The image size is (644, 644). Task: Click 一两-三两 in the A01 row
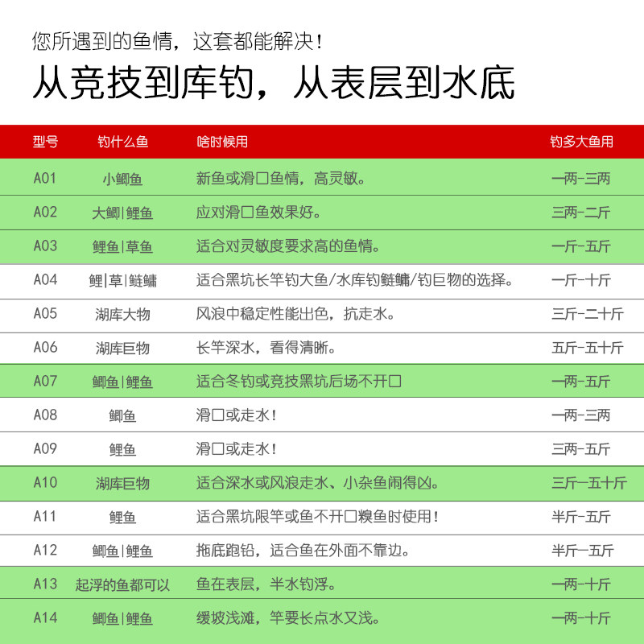[x=580, y=178]
